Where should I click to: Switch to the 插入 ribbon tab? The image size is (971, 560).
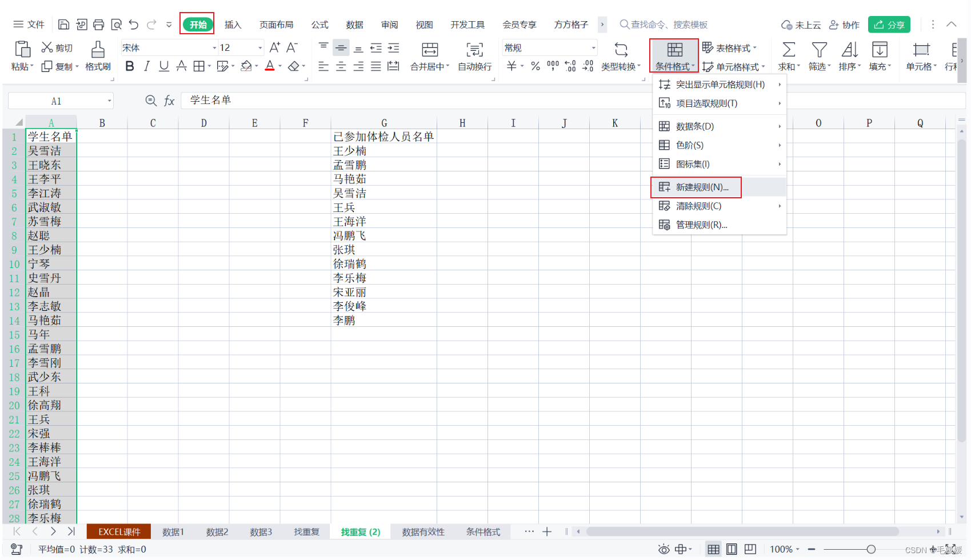[233, 25]
